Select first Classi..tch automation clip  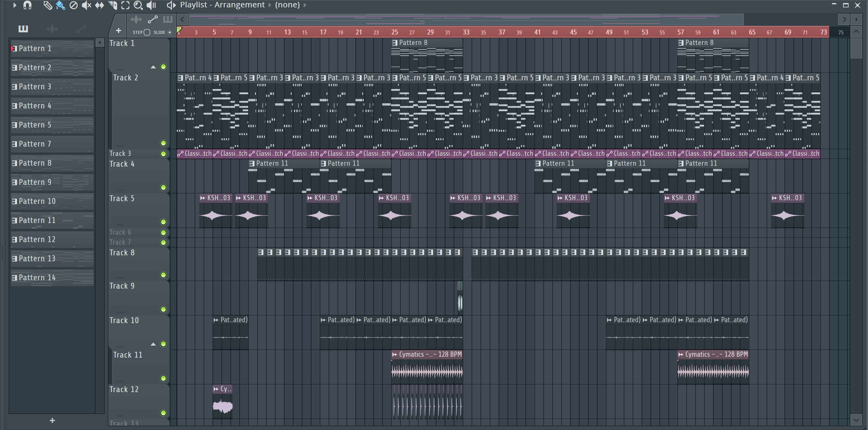pos(195,154)
